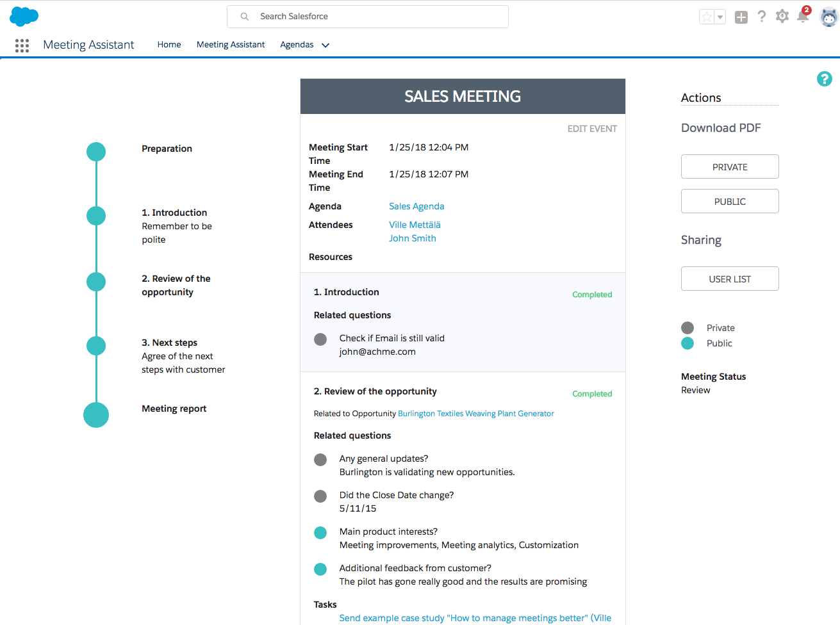Open the Setup gear icon
Screen dimensions: 840x625
(782, 17)
